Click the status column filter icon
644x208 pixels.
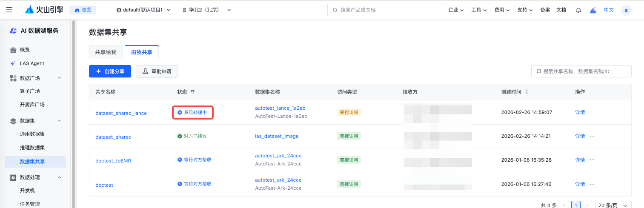193,92
